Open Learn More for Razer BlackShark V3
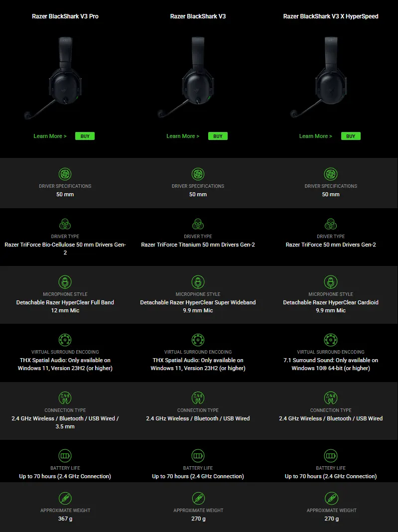This screenshot has width=398, height=532. (183, 136)
